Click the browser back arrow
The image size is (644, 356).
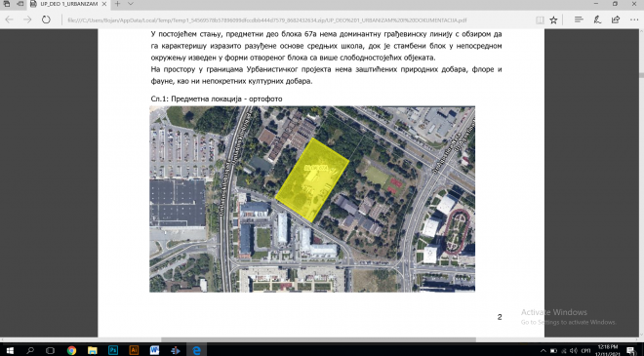click(x=9, y=20)
